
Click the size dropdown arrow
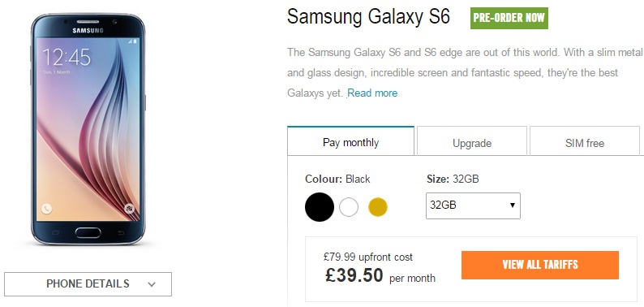point(512,205)
